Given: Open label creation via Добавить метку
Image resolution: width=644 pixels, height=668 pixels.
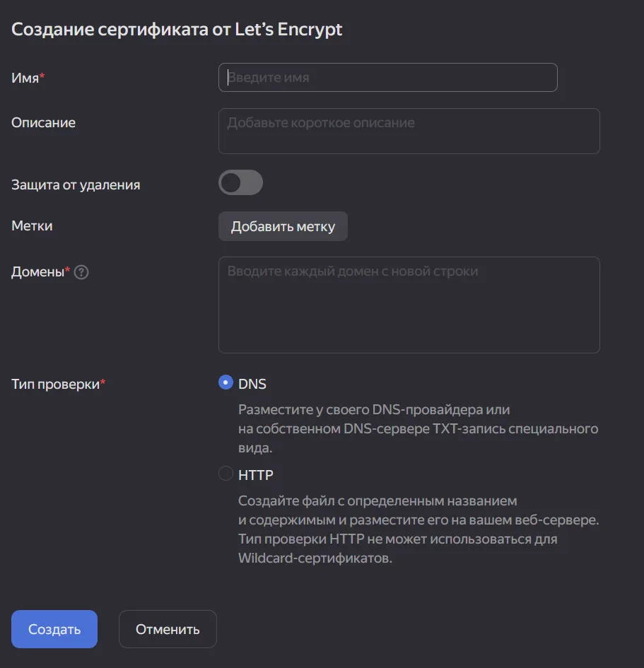Looking at the screenshot, I should [x=283, y=225].
